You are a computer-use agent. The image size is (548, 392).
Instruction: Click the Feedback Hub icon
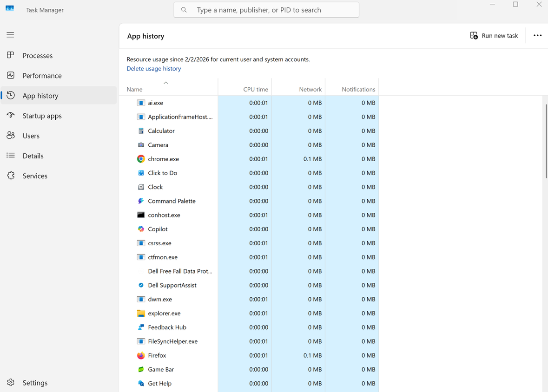[141, 327]
